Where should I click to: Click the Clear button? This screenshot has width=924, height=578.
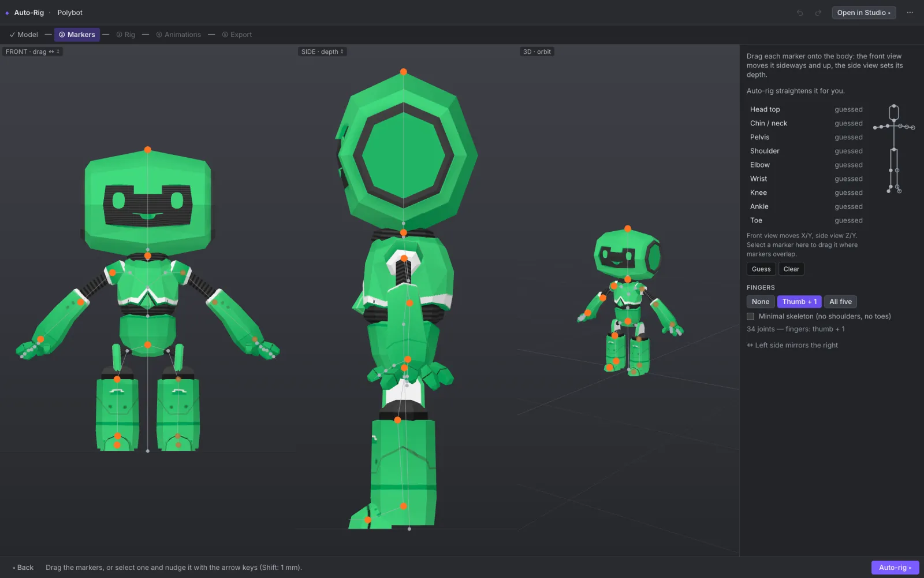click(x=791, y=269)
